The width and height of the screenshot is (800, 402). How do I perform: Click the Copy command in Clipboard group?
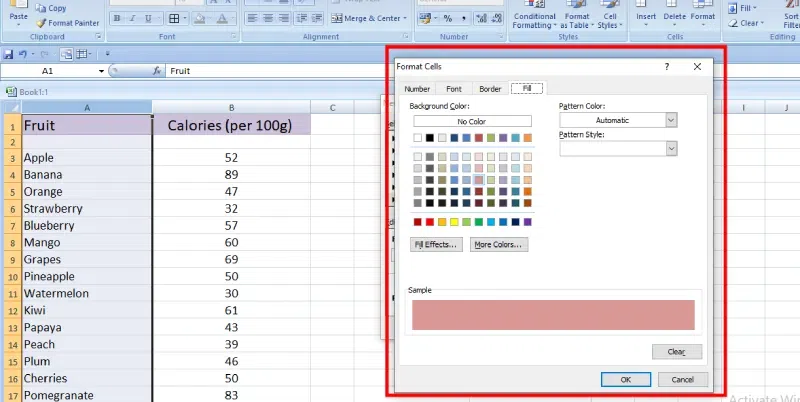point(51,8)
